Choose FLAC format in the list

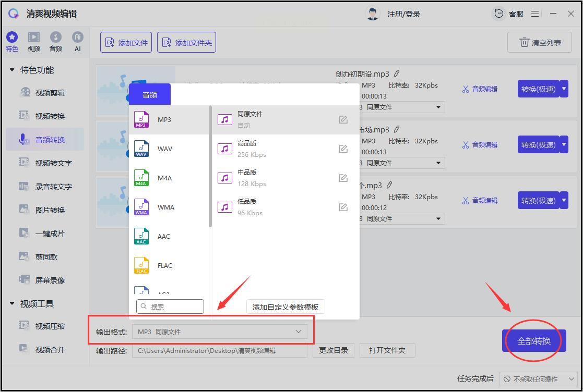pyautogui.click(x=169, y=265)
